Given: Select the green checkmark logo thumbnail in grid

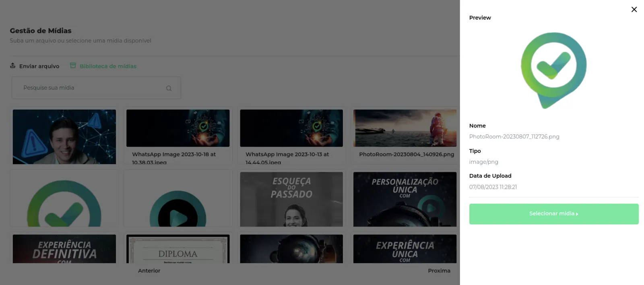Looking at the screenshot, I should click(64, 199).
